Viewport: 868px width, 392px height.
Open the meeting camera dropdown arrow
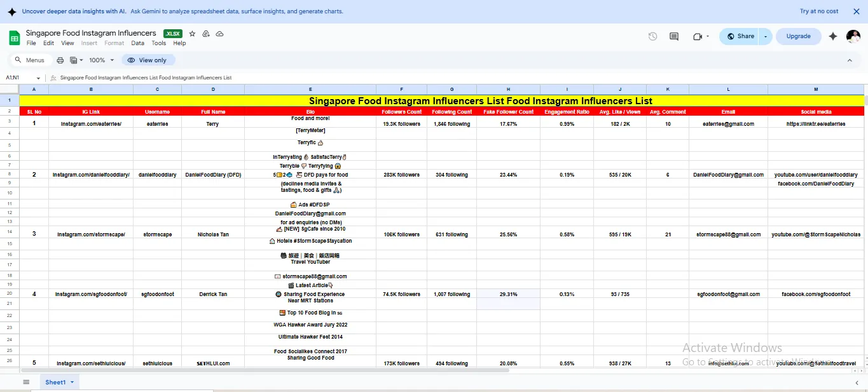(x=708, y=36)
